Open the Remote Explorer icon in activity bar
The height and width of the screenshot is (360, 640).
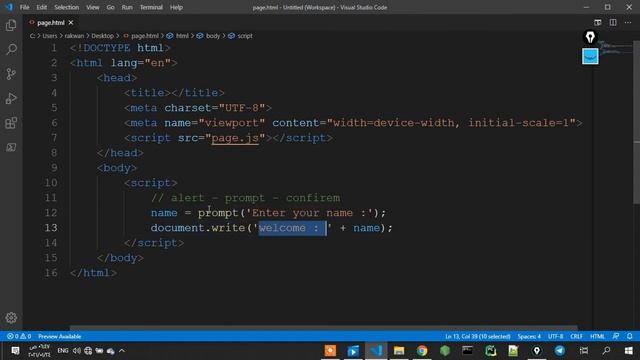[x=11, y=147]
